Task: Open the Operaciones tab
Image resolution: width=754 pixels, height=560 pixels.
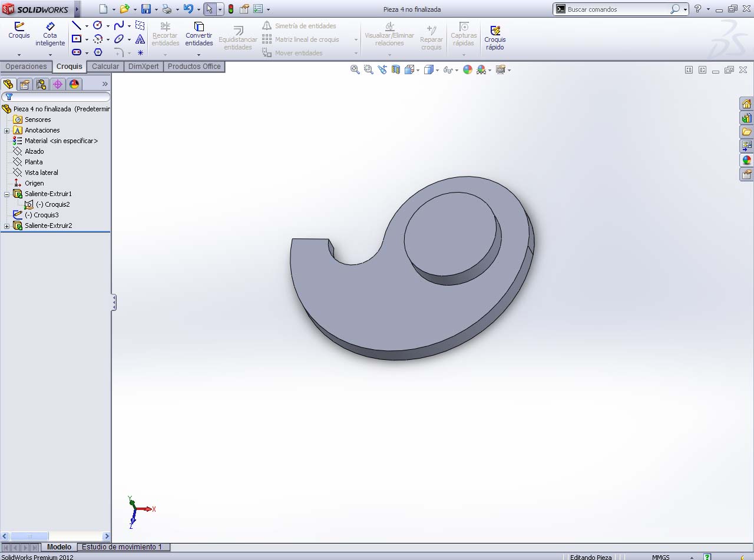Action: [x=26, y=67]
